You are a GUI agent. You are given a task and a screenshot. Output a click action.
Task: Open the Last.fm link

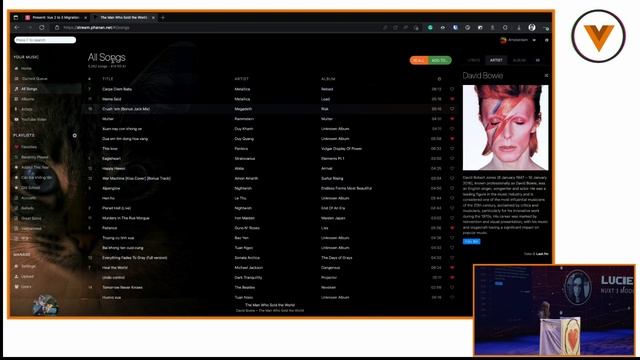point(542,254)
